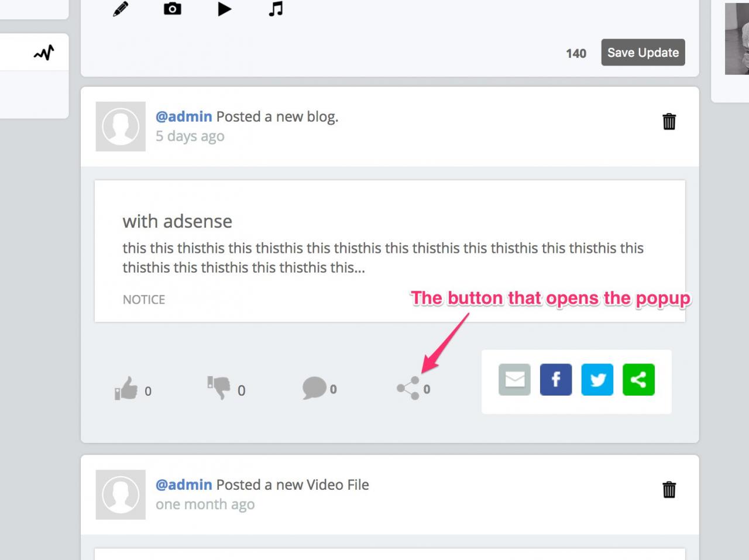
Task: Select the camera photo upload icon
Action: pyautogui.click(x=172, y=9)
